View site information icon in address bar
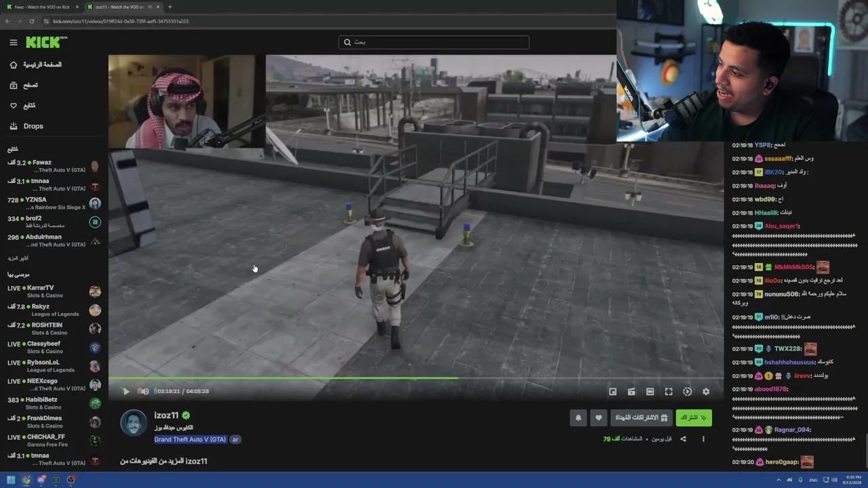868x488 pixels. point(46,21)
